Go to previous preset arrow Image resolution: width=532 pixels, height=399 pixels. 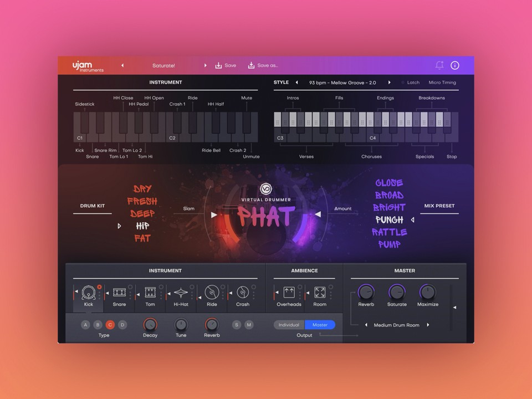122,65
